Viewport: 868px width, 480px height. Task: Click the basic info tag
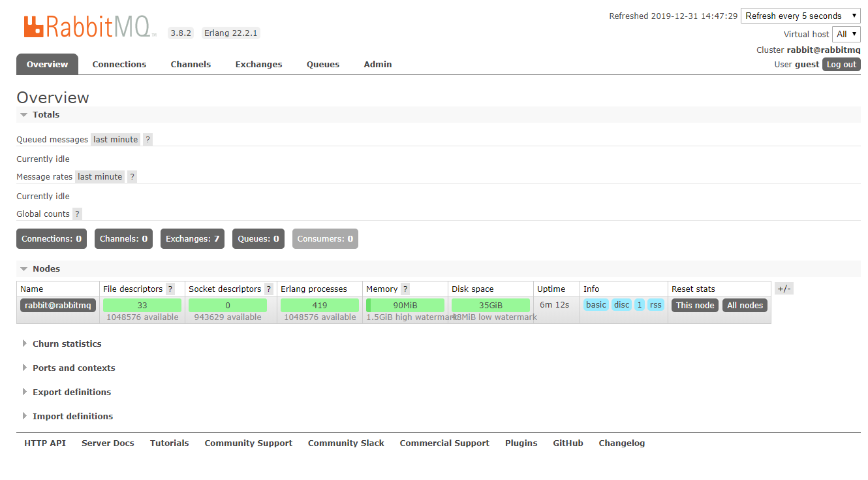pyautogui.click(x=596, y=304)
